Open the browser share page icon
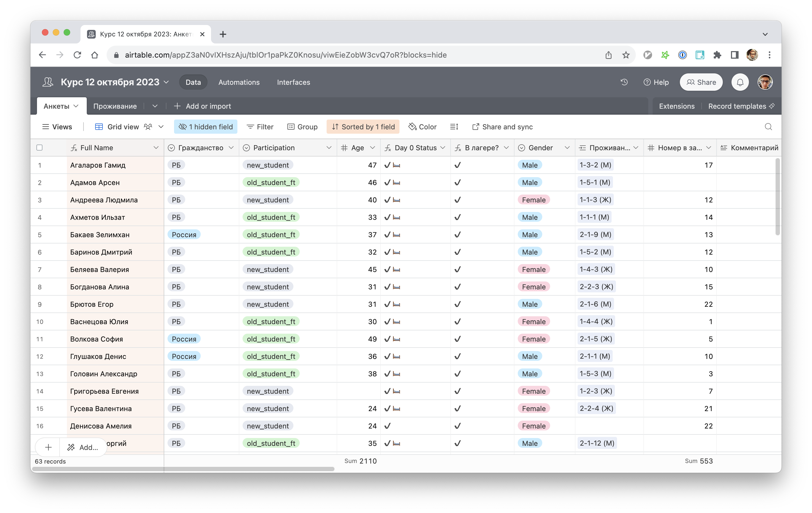 (x=608, y=55)
